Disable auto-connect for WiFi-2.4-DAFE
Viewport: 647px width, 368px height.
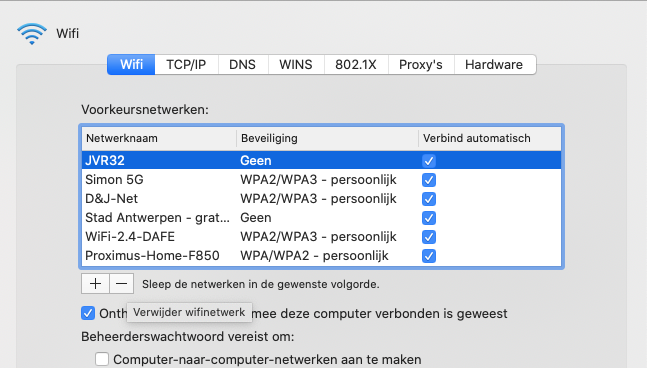point(429,237)
